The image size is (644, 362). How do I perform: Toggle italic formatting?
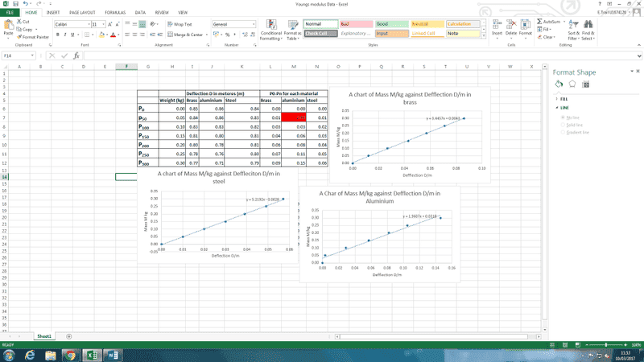(x=65, y=35)
